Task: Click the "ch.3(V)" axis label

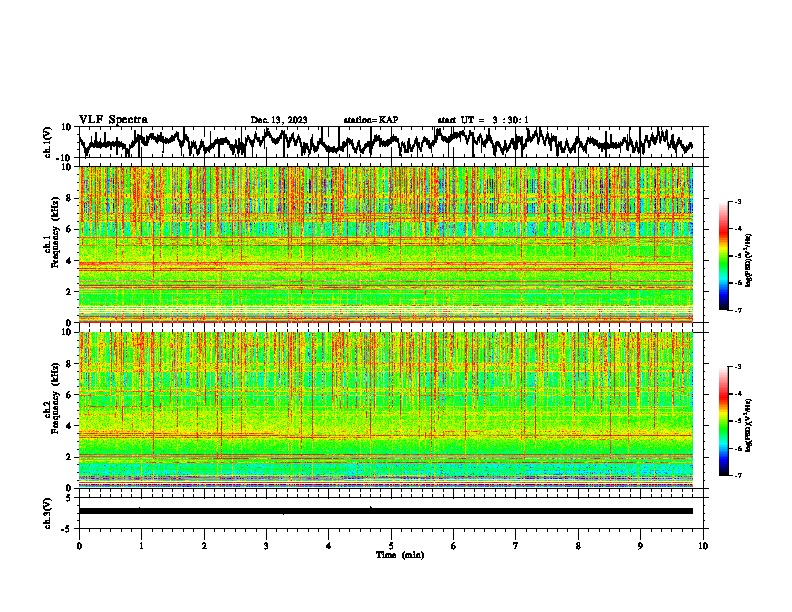Action: [47, 513]
